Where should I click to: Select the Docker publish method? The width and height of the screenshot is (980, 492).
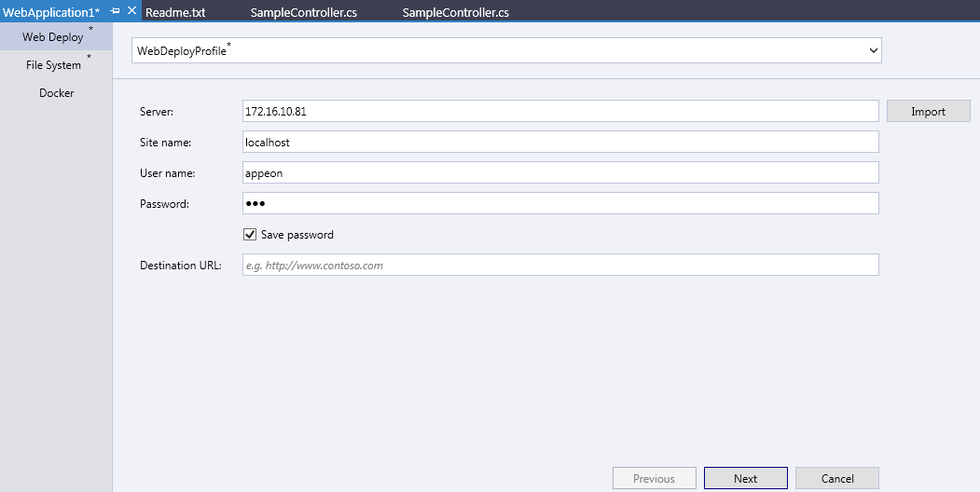pos(57,93)
